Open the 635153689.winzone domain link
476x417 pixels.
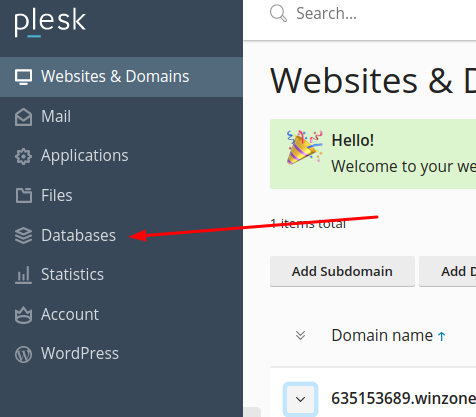[x=403, y=398]
